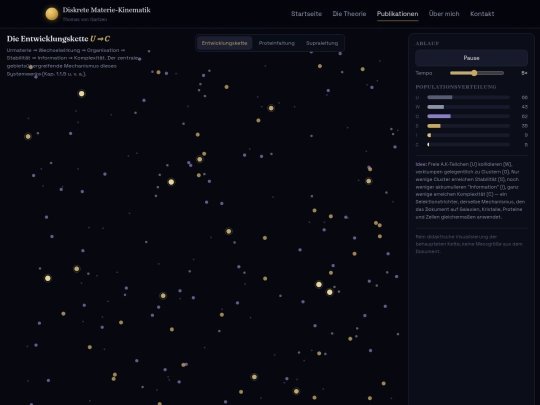The width and height of the screenshot is (540, 405).
Task: Click the author name 'Thomas von Gartzen'
Action: point(85,19)
